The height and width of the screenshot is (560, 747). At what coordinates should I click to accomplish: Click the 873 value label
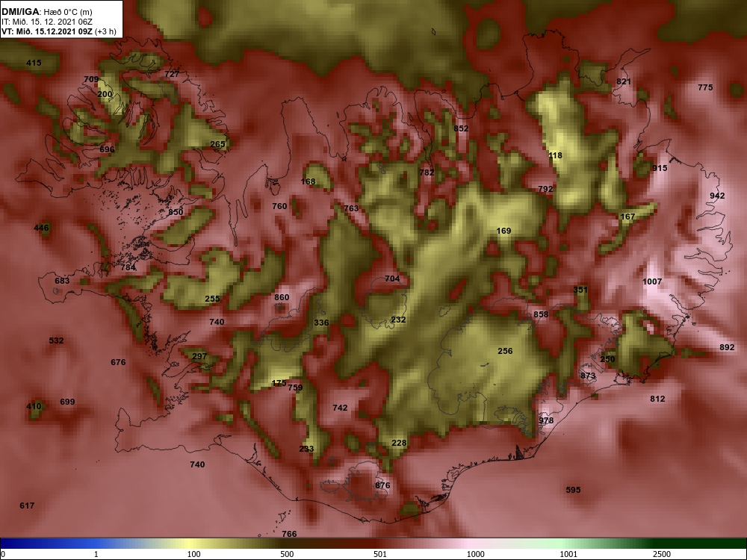tap(588, 376)
